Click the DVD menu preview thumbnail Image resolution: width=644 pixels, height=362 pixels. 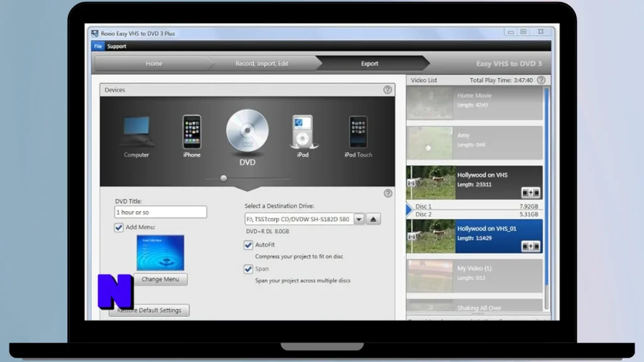point(160,253)
